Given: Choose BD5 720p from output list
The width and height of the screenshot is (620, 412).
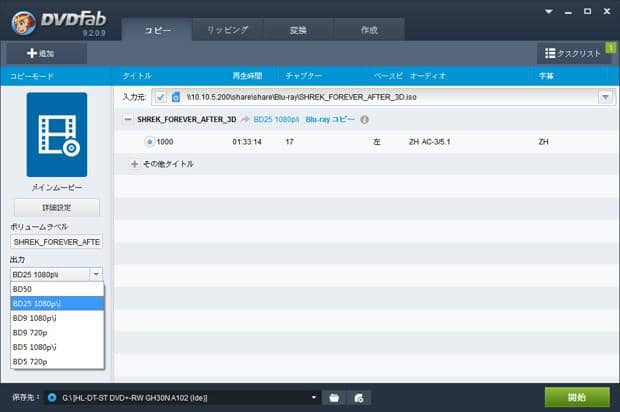Looking at the screenshot, I should click(57, 361).
